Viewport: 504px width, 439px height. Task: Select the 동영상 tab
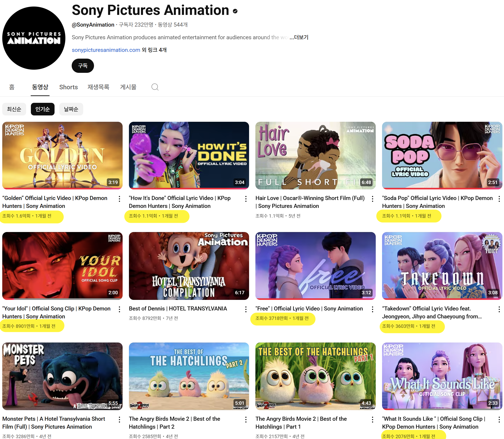pos(40,87)
